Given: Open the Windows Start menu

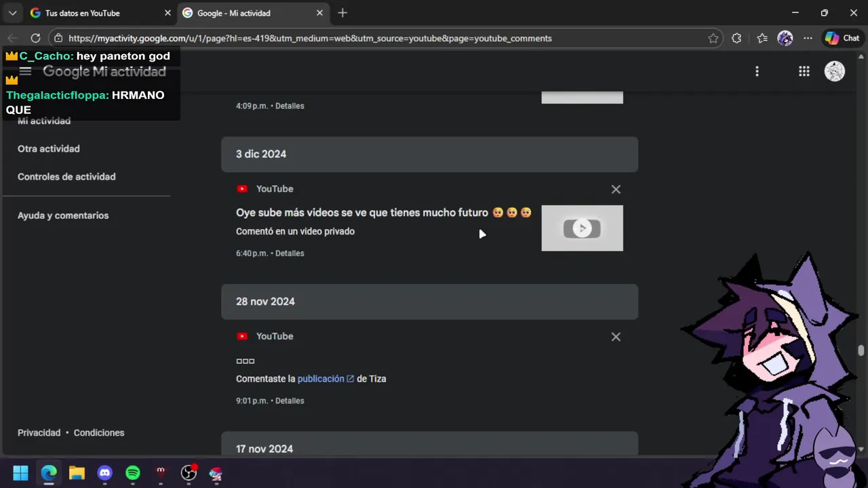Looking at the screenshot, I should (20, 473).
